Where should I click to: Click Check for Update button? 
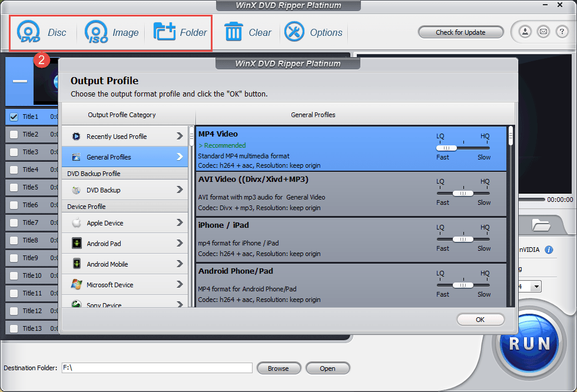tap(460, 32)
